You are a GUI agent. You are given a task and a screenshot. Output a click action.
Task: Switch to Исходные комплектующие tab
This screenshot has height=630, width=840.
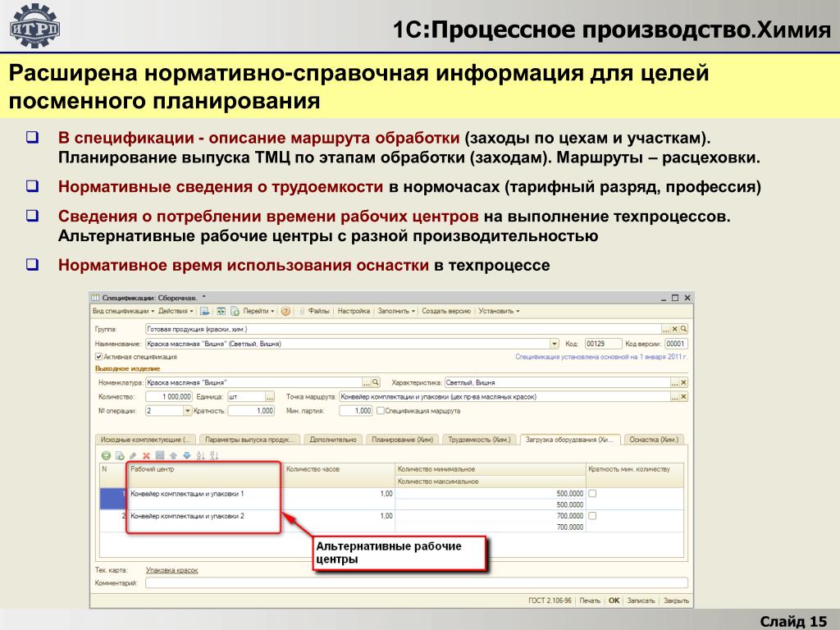coord(144,440)
